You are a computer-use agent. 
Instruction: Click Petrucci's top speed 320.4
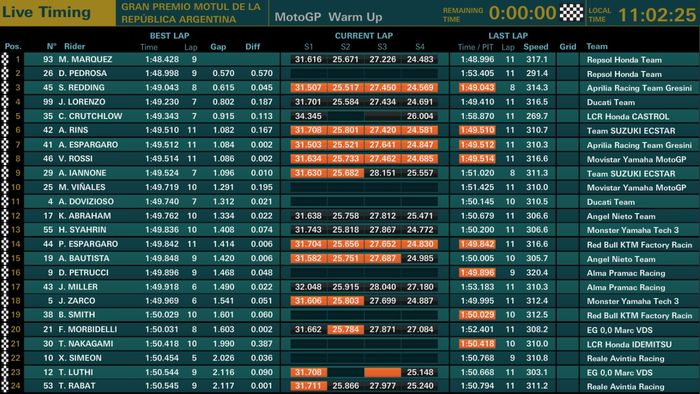[x=537, y=272]
